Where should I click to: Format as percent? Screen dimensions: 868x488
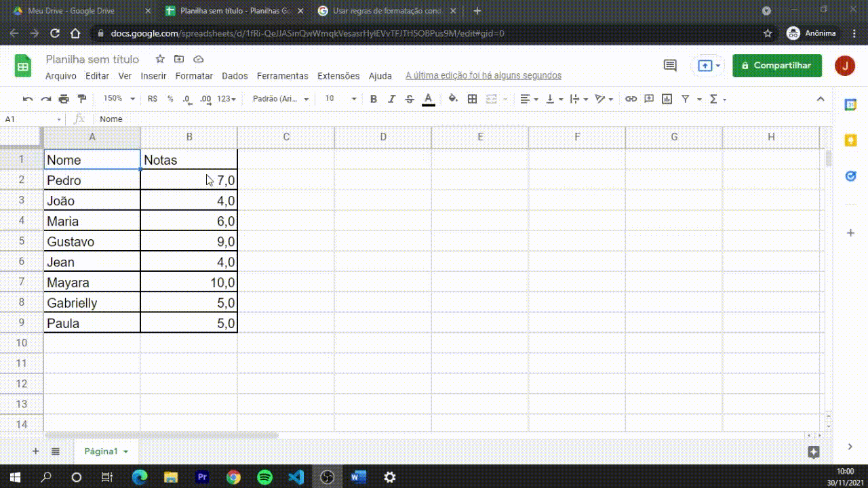tap(170, 99)
